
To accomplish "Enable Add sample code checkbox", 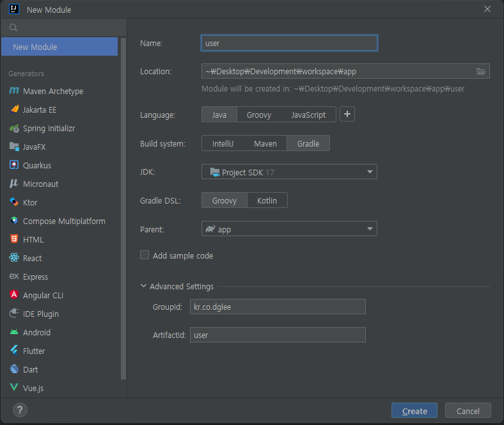I will pyautogui.click(x=145, y=255).
